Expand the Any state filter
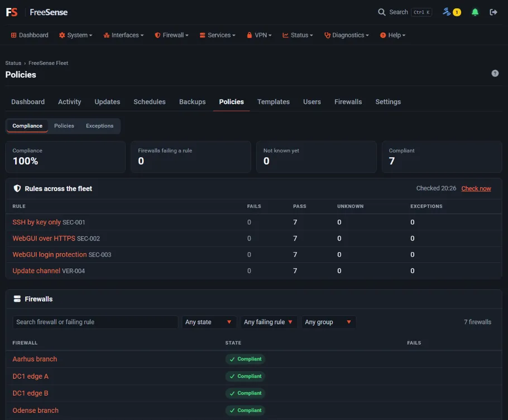Image resolution: width=508 pixels, height=420 pixels. [209, 322]
